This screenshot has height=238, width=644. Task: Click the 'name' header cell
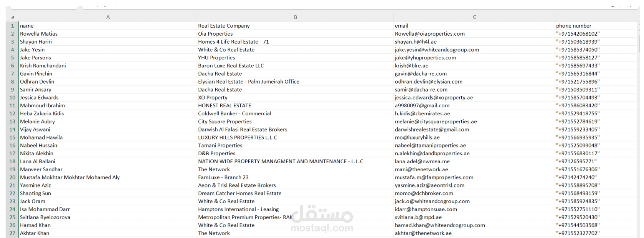click(108, 26)
